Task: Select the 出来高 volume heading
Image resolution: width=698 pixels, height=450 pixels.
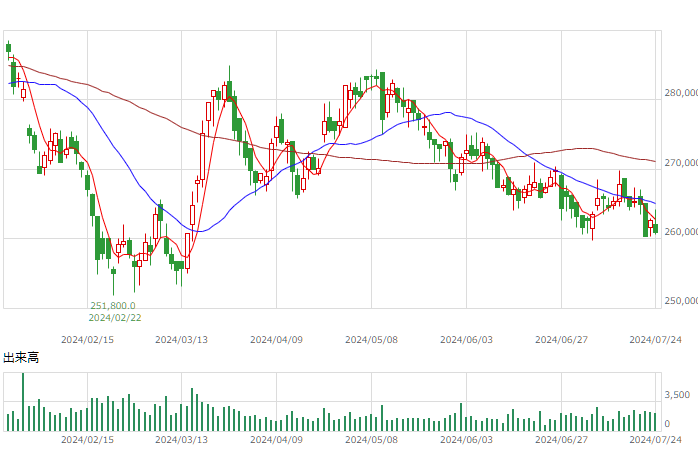Action: tap(21, 357)
